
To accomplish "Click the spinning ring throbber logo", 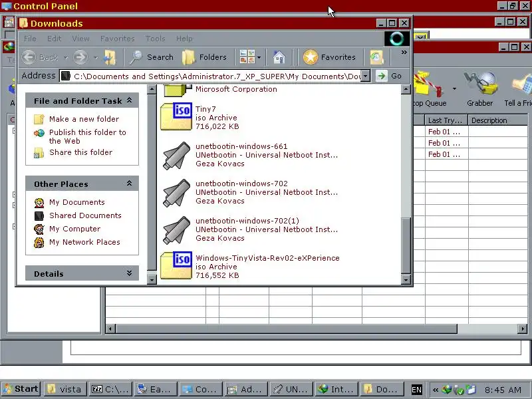I will 396,39.
